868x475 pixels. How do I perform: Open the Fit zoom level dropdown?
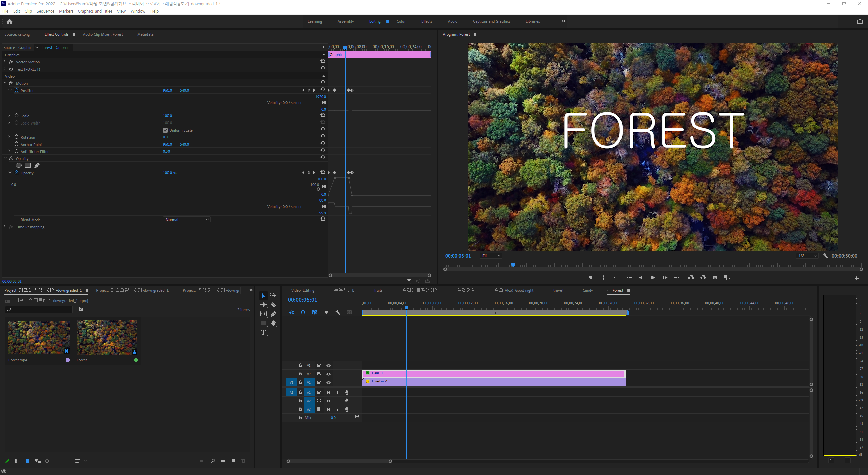[491, 256]
